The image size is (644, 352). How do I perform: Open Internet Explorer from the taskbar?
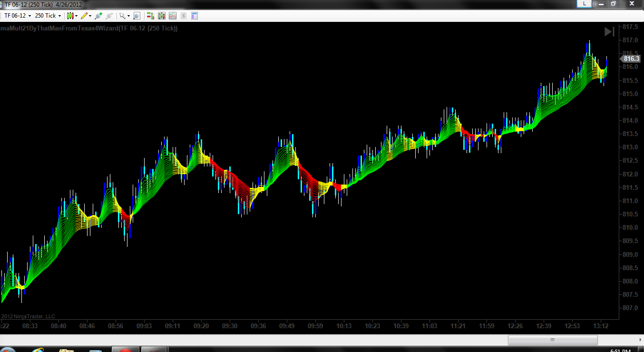pos(38,350)
